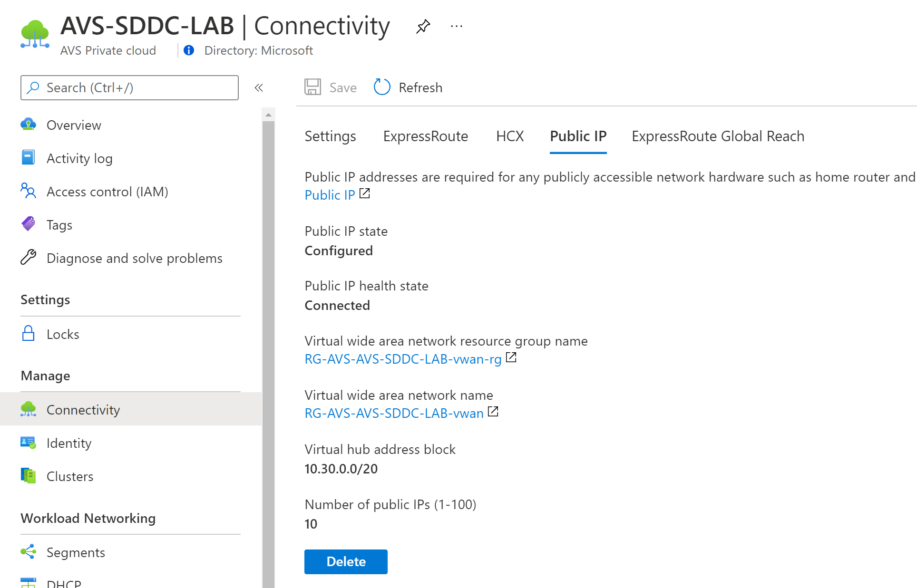Click the Save disk icon
The width and height of the screenshot is (917, 588).
click(x=313, y=87)
